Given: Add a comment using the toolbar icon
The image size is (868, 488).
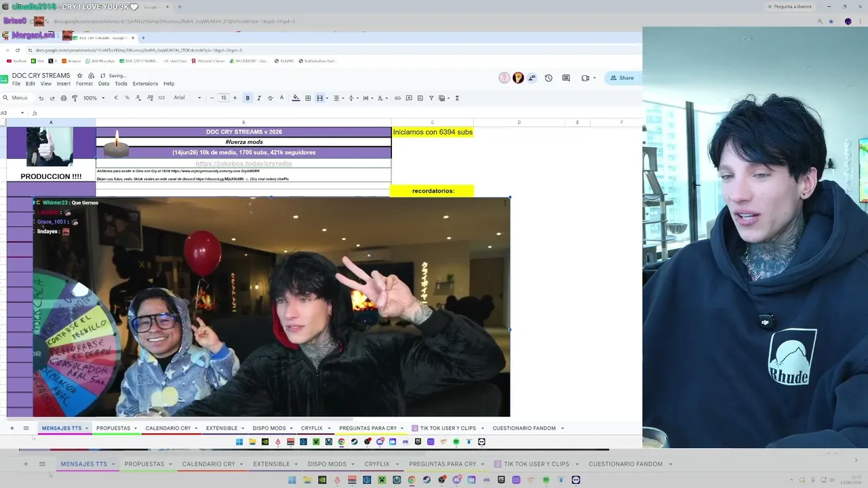Looking at the screenshot, I should (x=409, y=98).
